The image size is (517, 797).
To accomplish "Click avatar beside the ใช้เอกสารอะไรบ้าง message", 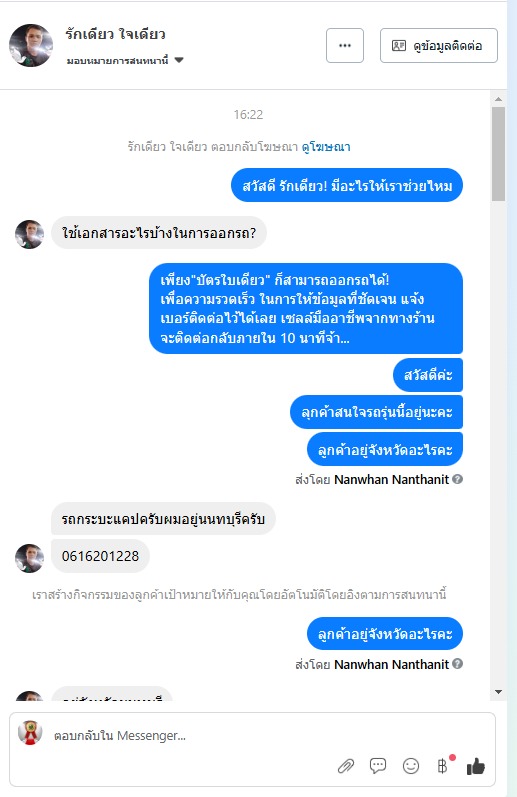I will coord(29,234).
